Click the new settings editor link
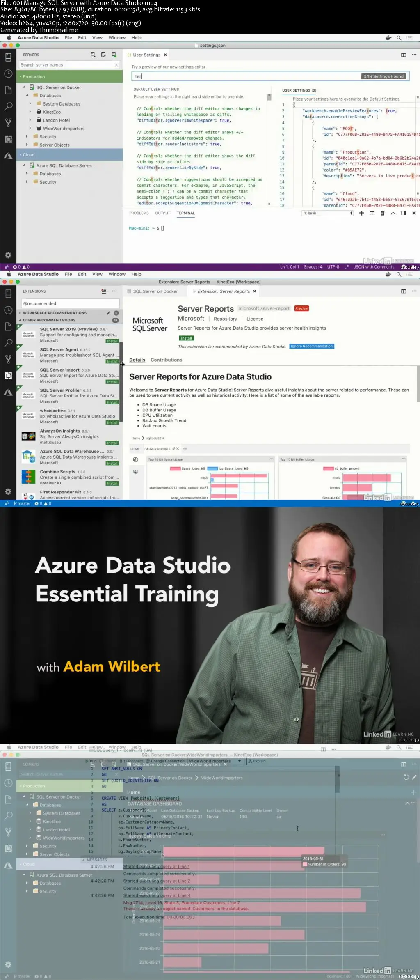 187,67
